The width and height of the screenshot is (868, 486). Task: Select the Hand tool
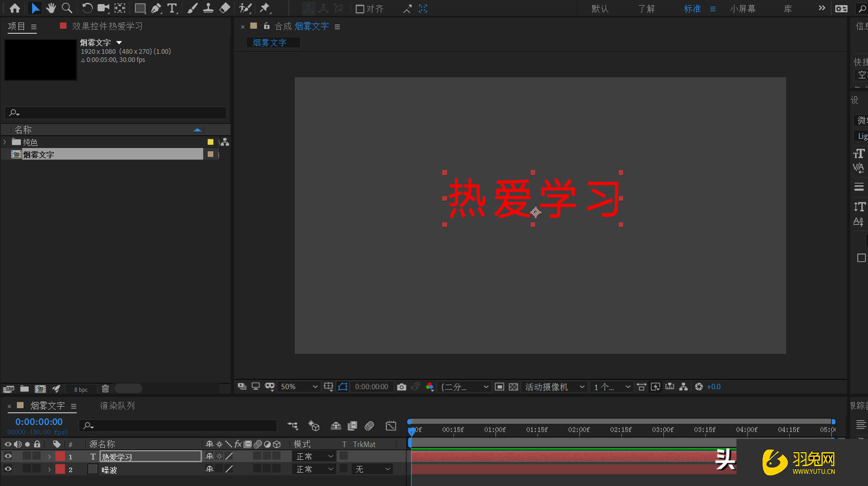pos(51,8)
